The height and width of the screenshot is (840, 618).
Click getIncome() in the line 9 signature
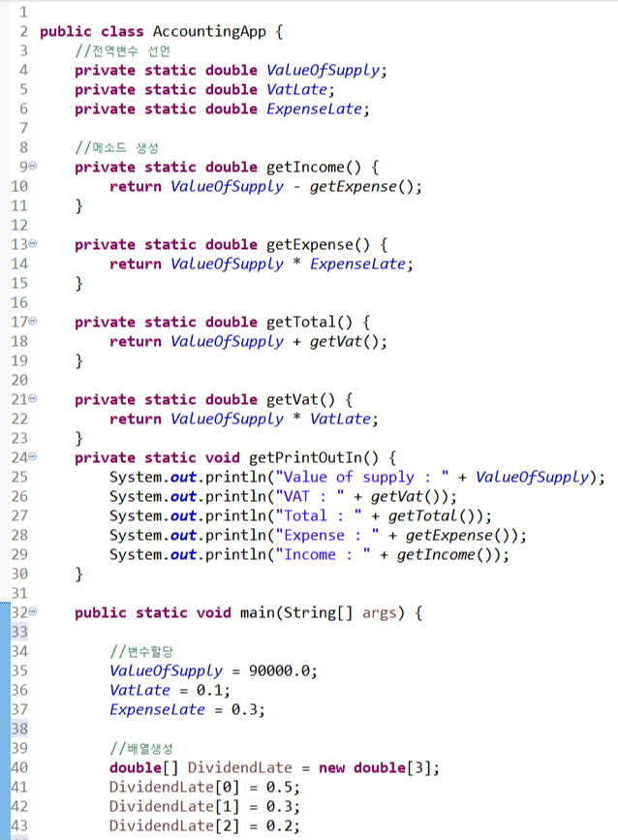click(315, 168)
